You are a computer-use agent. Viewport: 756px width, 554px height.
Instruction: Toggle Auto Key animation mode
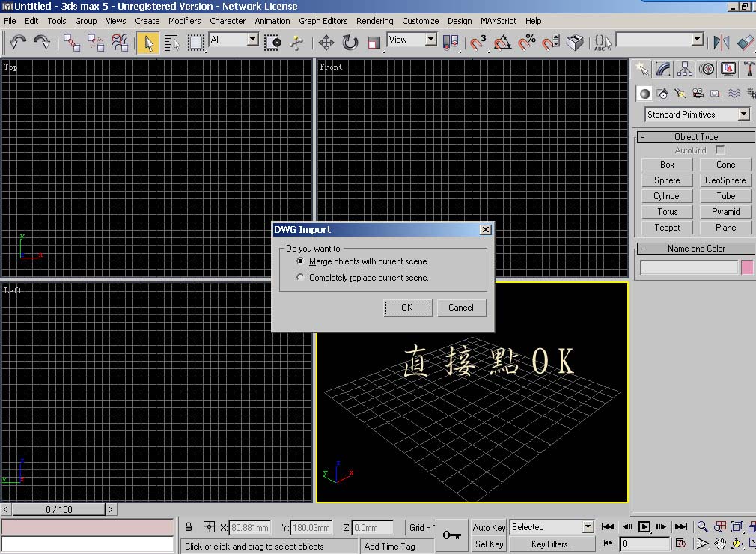pos(489,528)
